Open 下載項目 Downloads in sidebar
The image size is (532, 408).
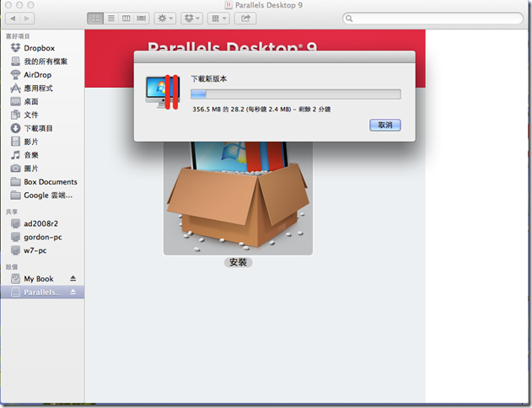pos(42,128)
